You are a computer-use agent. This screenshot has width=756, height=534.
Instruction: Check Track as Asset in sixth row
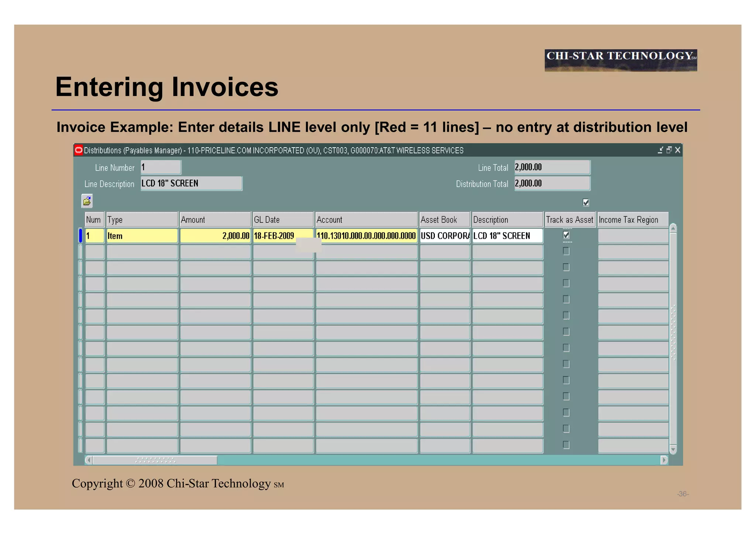pyautogui.click(x=566, y=316)
